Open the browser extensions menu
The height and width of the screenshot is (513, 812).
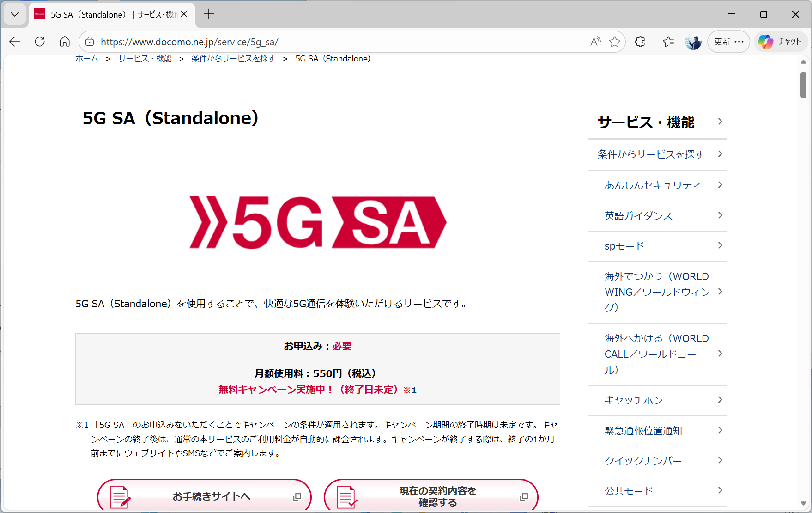tap(640, 42)
